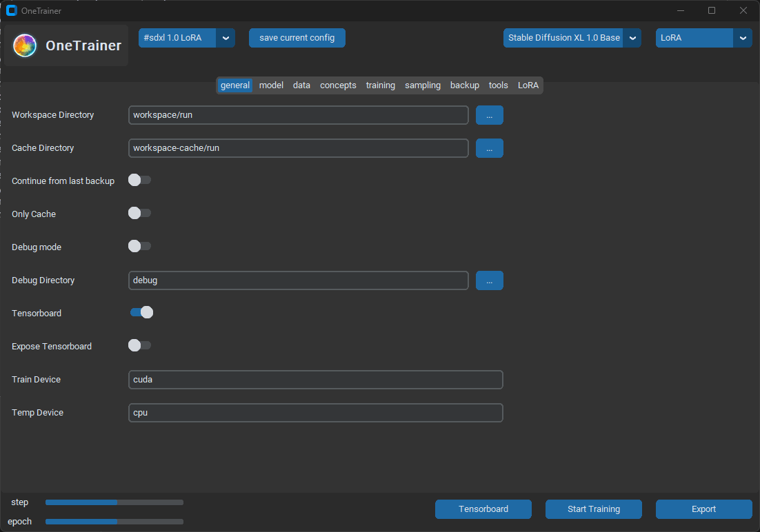Click the step progress bar
Screen dimensions: 760x532
click(114, 502)
